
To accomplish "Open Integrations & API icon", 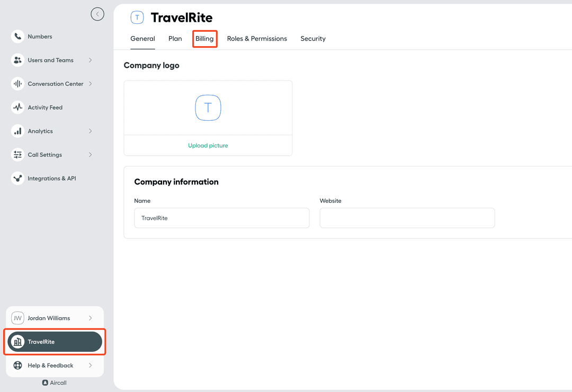I will pos(18,179).
